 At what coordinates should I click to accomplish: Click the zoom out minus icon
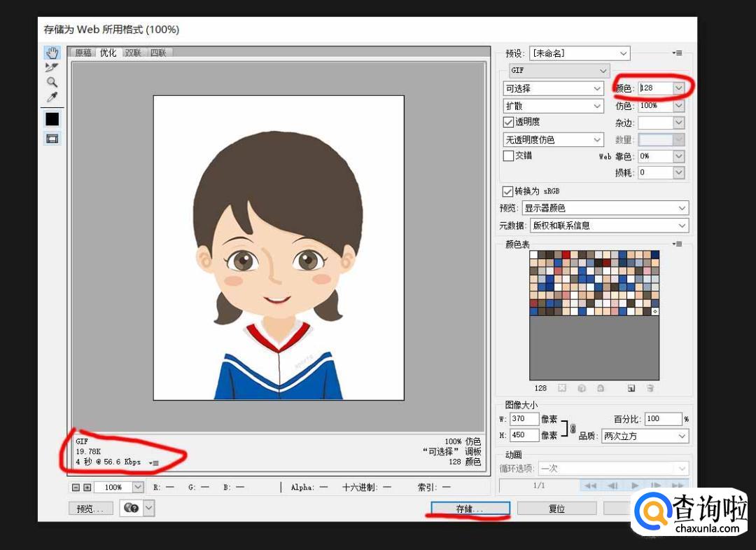(x=76, y=487)
